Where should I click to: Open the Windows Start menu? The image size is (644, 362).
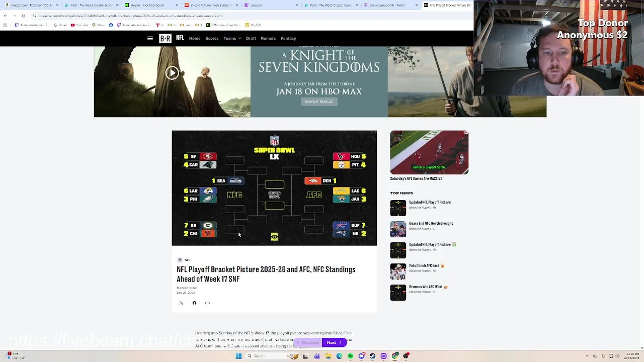(x=238, y=356)
